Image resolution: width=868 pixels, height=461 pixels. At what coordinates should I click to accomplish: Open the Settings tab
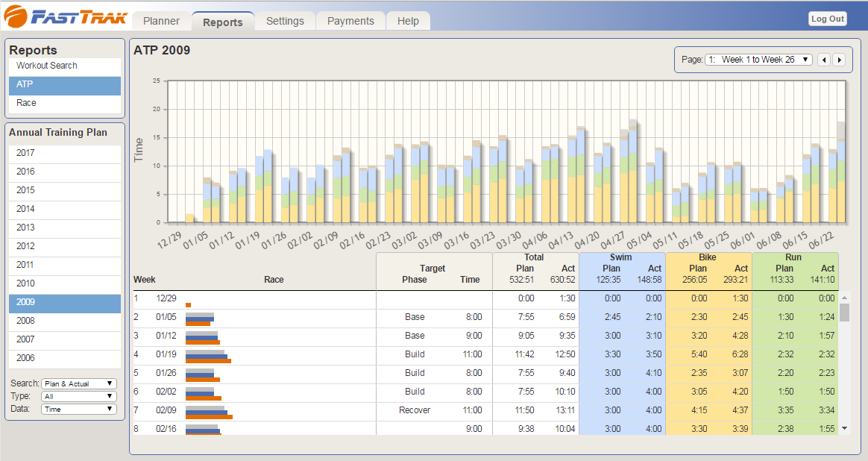tap(285, 21)
